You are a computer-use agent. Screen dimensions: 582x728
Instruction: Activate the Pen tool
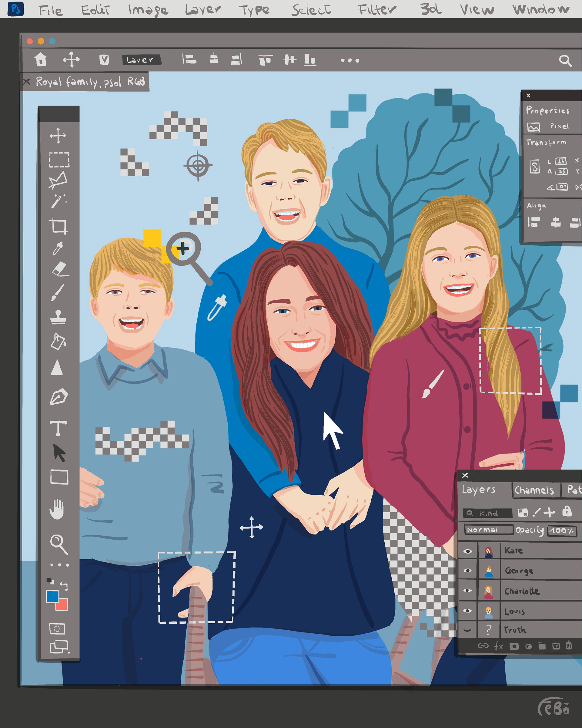59,396
